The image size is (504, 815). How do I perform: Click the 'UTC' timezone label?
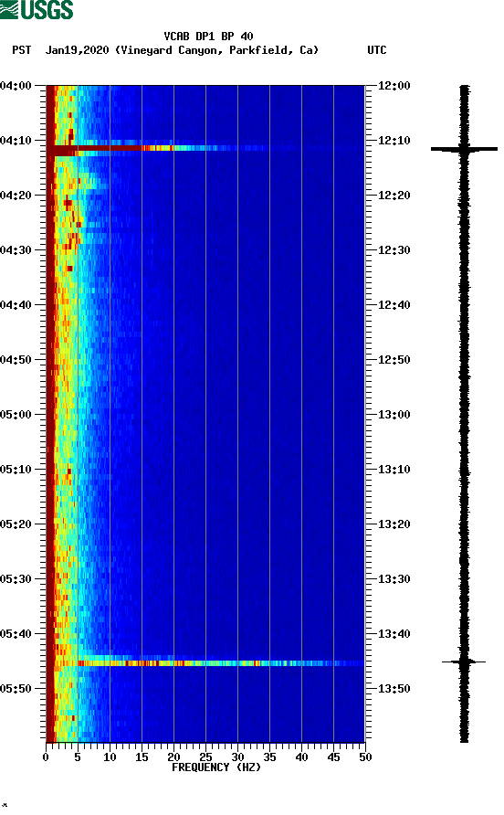[377, 50]
